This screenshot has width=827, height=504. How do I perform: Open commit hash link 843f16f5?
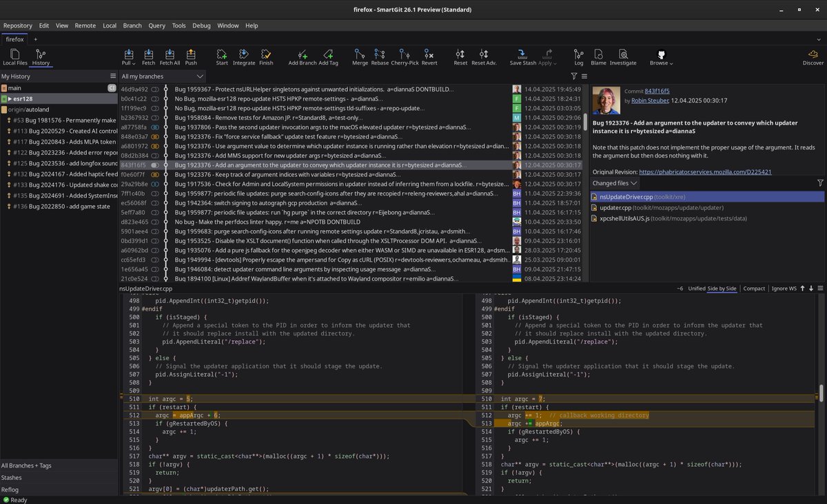point(657,91)
